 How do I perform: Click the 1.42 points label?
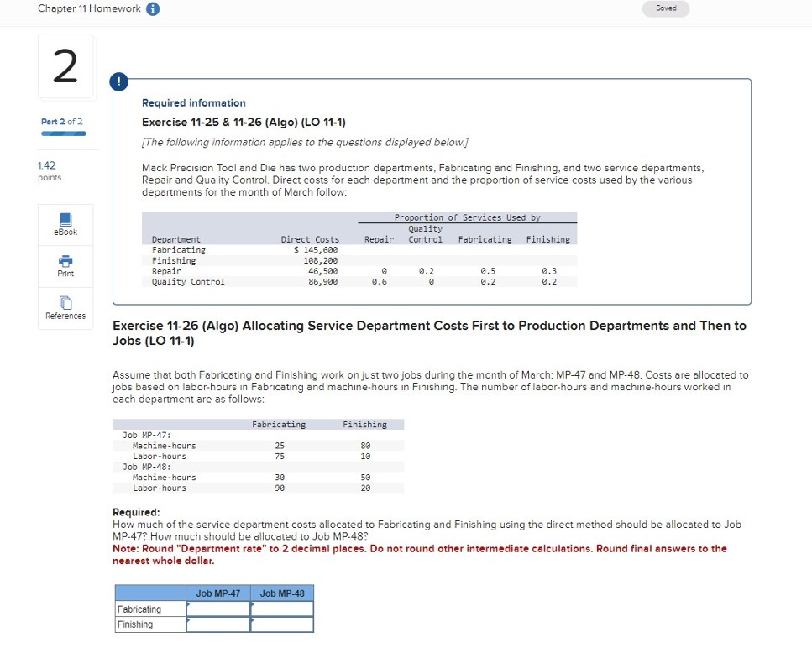[49, 171]
